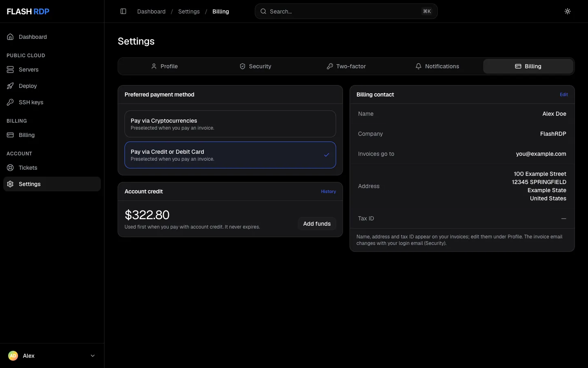Focus the Search input field

point(346,11)
